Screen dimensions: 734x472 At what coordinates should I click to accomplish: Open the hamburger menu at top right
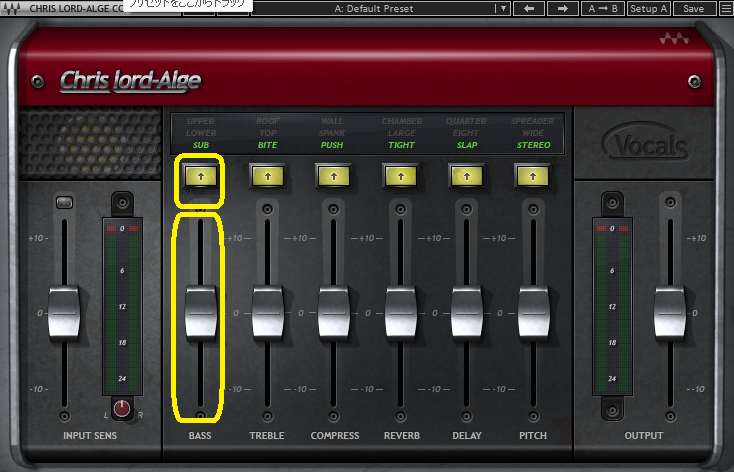[724, 8]
